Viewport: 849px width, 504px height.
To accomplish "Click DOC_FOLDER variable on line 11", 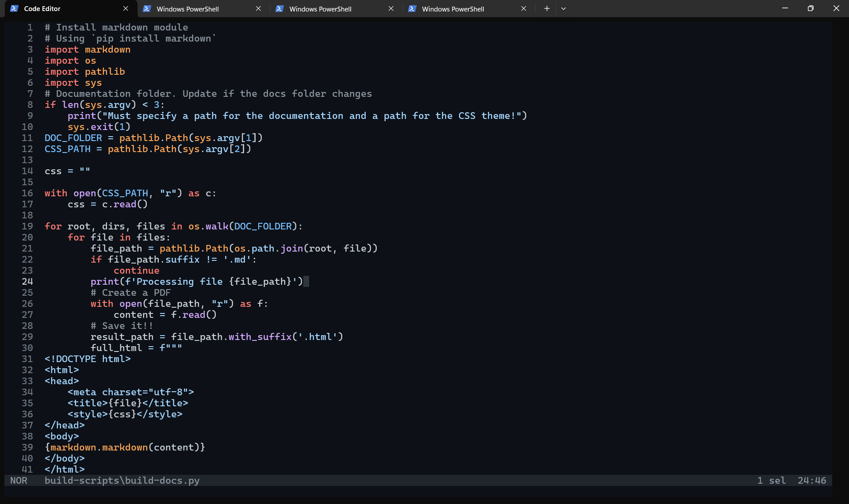I will 73,138.
